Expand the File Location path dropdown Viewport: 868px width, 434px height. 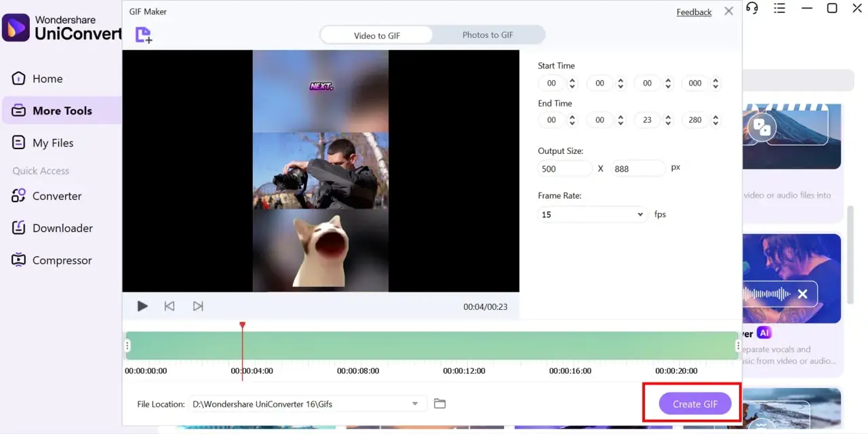coord(415,404)
